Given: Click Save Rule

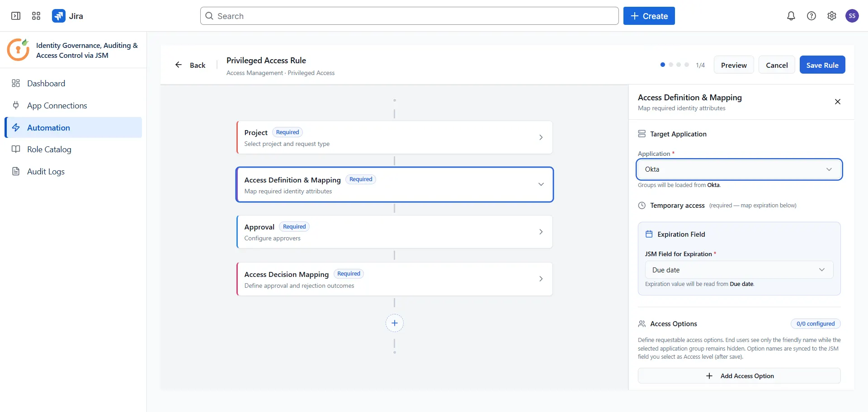Looking at the screenshot, I should point(822,65).
